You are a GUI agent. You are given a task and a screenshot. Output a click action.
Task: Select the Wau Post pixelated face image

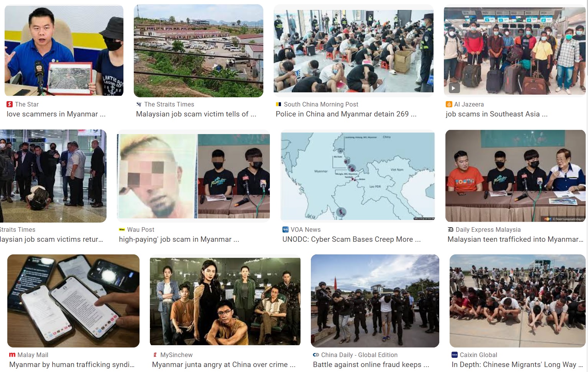[193, 176]
